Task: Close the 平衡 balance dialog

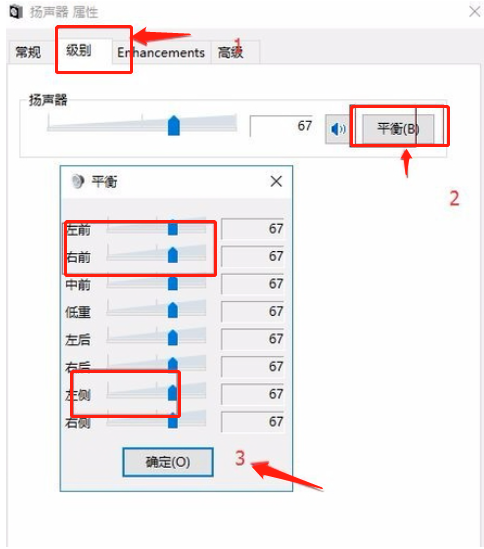Action: coord(276,181)
